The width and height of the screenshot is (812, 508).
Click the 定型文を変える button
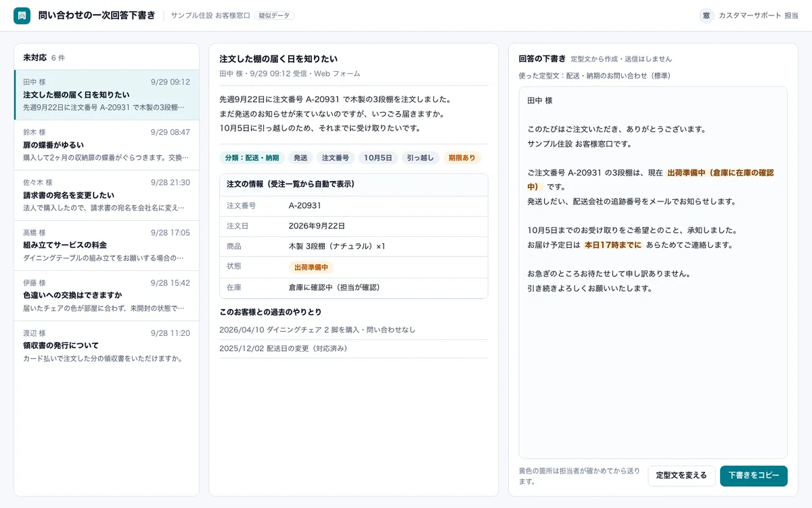click(681, 475)
